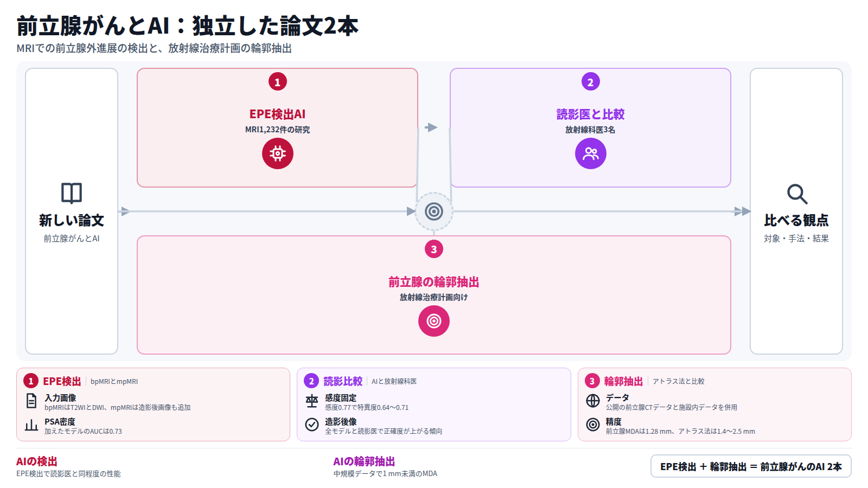Click the central gray target hub icon

(x=434, y=211)
